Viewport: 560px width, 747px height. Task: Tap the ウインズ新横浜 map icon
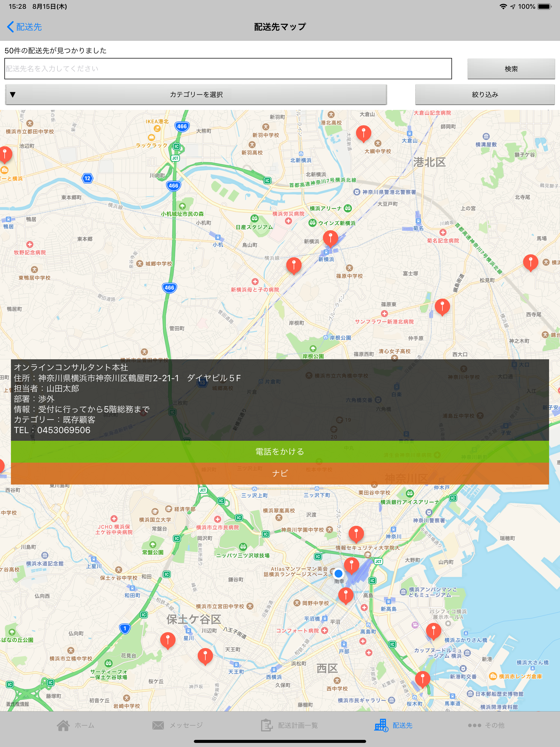pos(313,223)
